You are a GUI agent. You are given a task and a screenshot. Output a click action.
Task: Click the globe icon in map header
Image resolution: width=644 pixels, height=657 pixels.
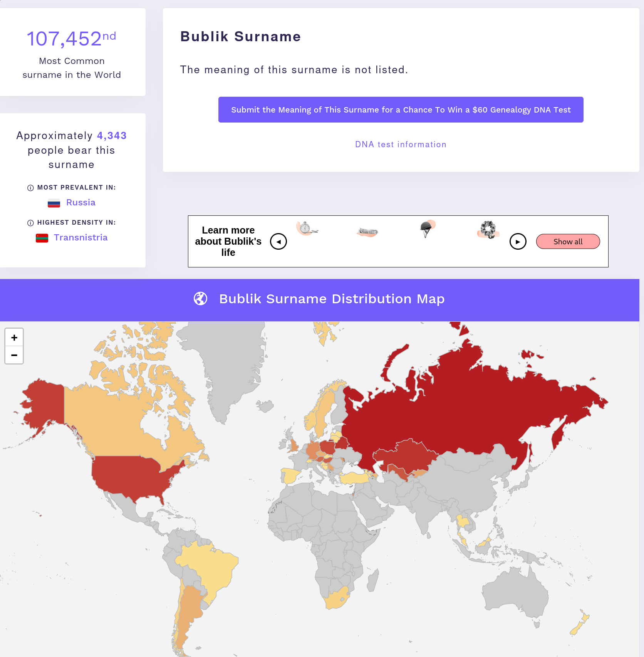[201, 299]
